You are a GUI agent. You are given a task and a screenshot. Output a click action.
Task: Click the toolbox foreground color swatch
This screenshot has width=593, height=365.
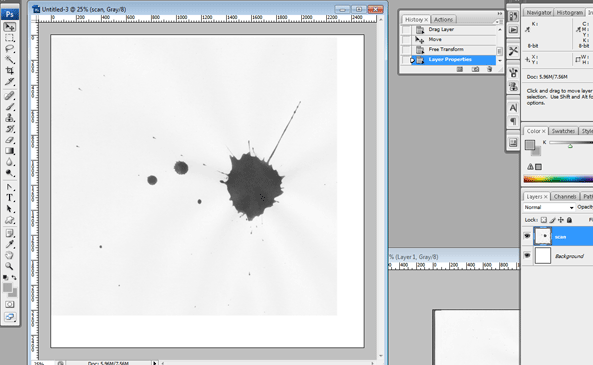click(7, 288)
